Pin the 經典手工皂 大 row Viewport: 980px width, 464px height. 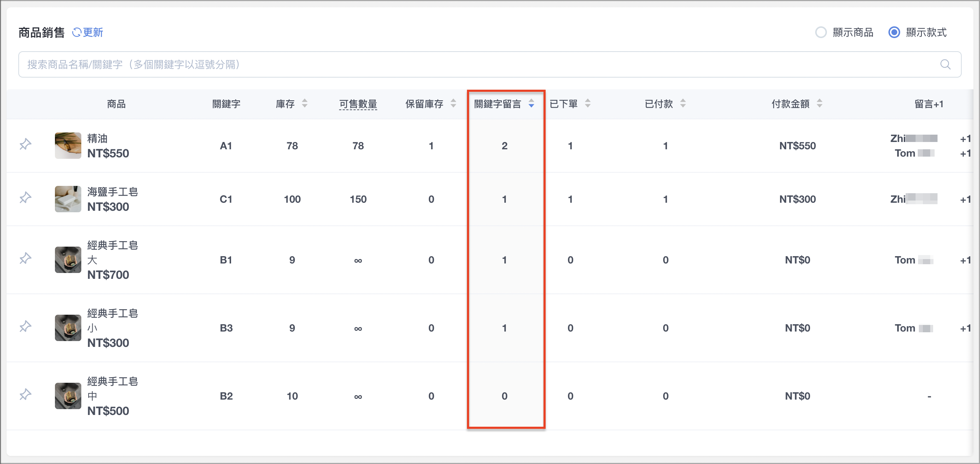tap(25, 258)
